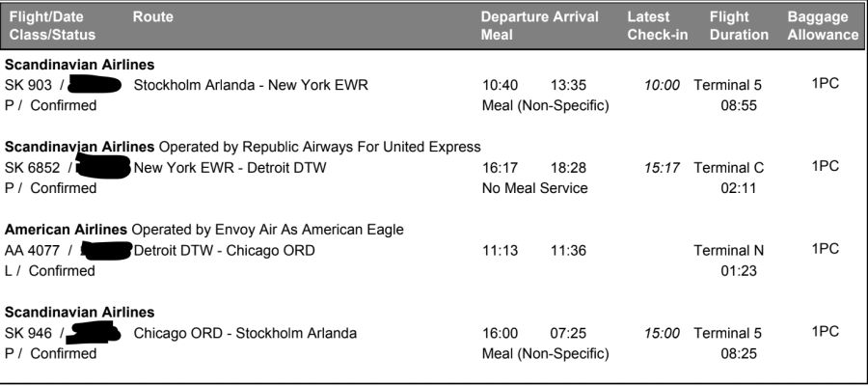Click the Baggage Allowance header

tap(822, 25)
